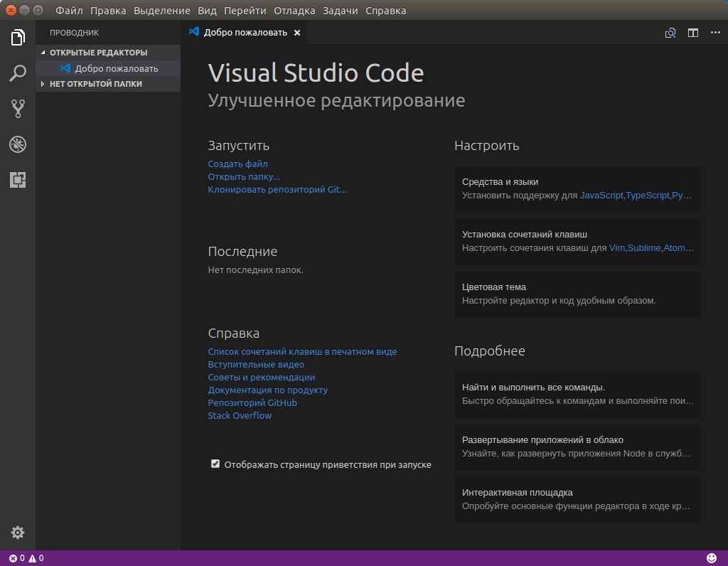
Task: Click Клонировать репозиторий Git link
Action: coord(277,190)
